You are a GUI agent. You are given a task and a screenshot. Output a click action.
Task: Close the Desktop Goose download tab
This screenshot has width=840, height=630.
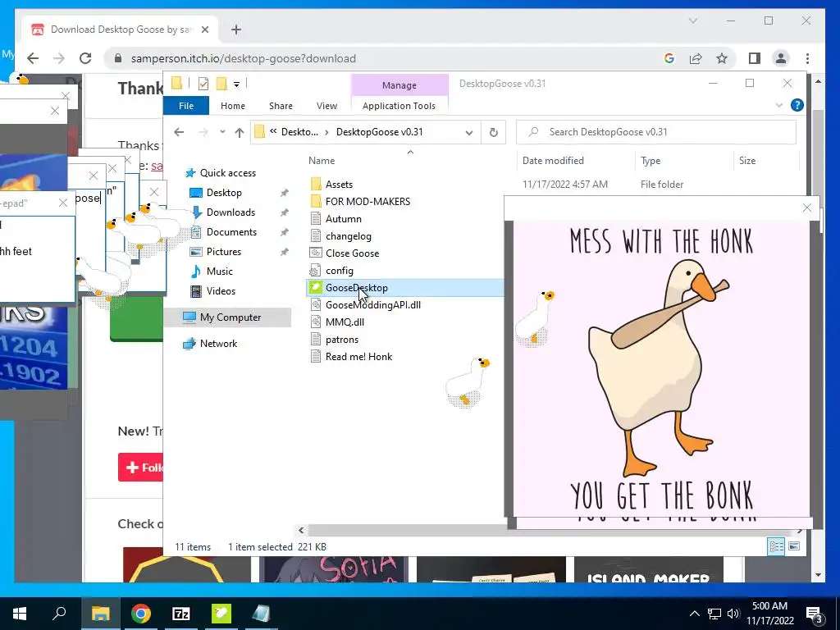pos(204,30)
